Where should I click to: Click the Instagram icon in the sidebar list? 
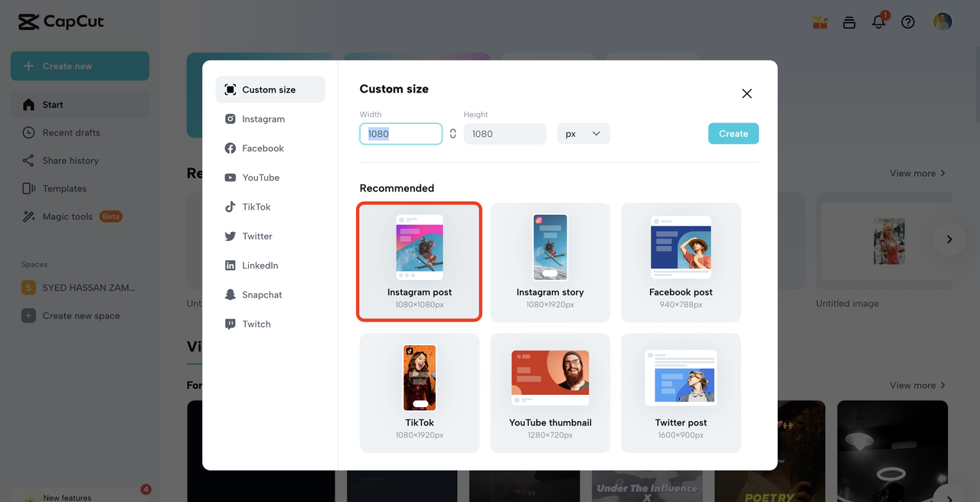pos(230,119)
